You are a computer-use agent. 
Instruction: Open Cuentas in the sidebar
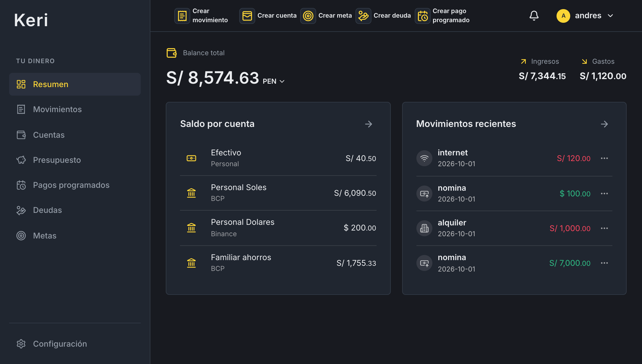click(x=75, y=135)
